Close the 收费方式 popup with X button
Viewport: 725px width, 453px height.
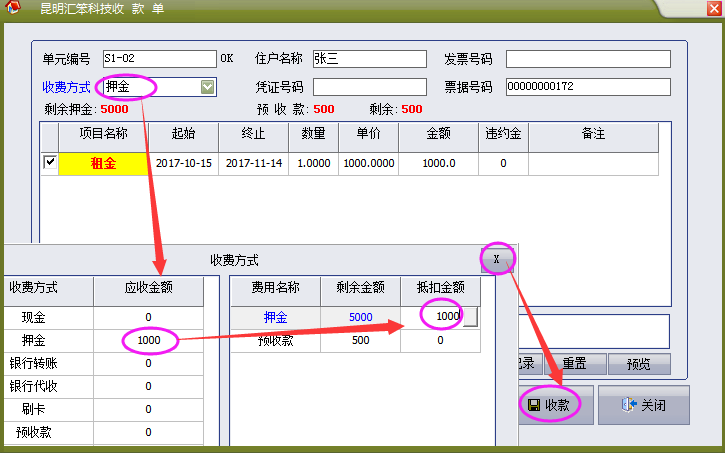(497, 259)
